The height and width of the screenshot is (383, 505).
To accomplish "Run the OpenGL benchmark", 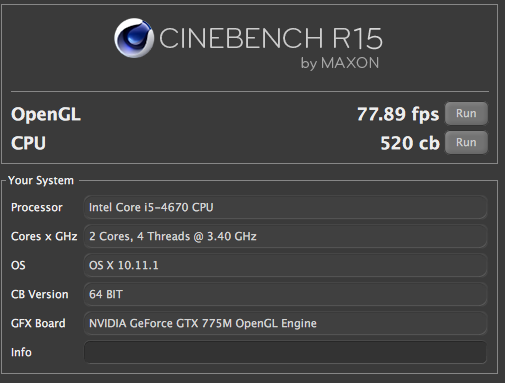I will coord(466,114).
